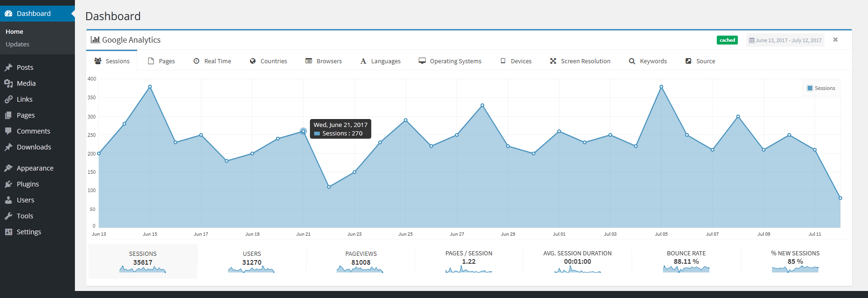Click the green cached badge
Image resolution: width=868 pixels, height=298 pixels.
pos(727,40)
